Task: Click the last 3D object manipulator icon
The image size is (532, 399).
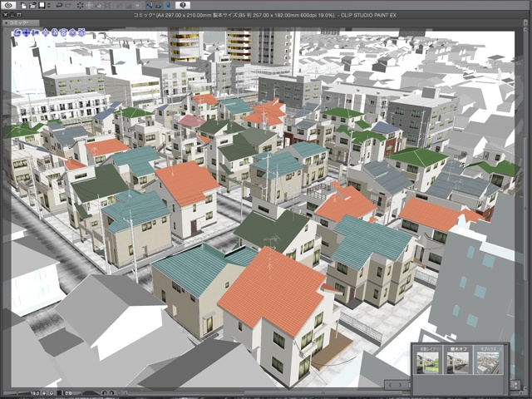Action: [81, 32]
